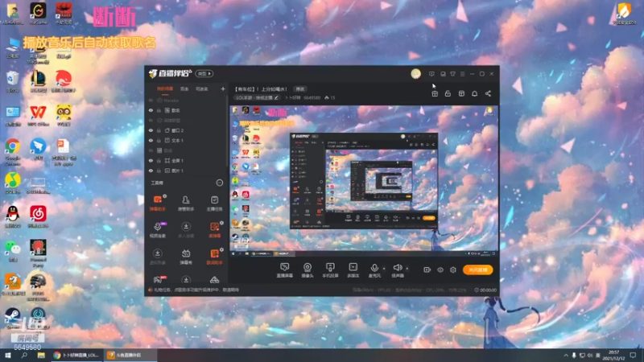644x362 pixels.
Task: Open the skin shirt icon in title bar
Action: click(x=452, y=74)
